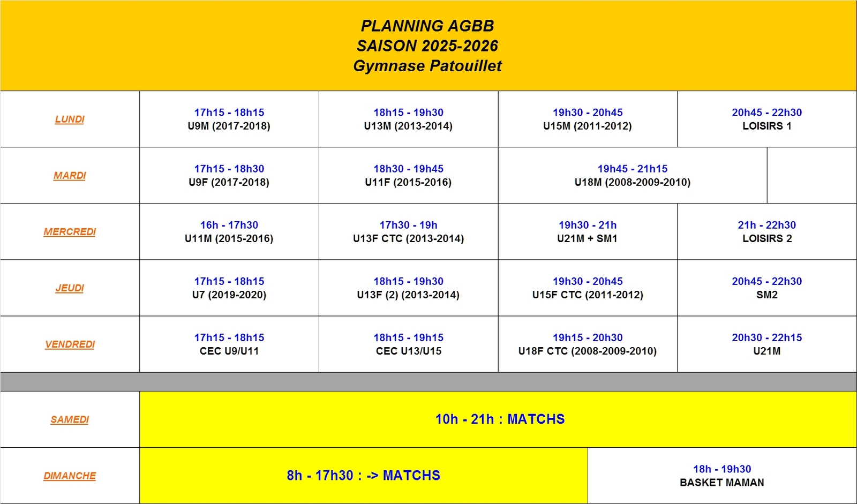Click the U11F (2015-2016) session cell
The height and width of the screenshot is (504, 857).
tap(408, 176)
